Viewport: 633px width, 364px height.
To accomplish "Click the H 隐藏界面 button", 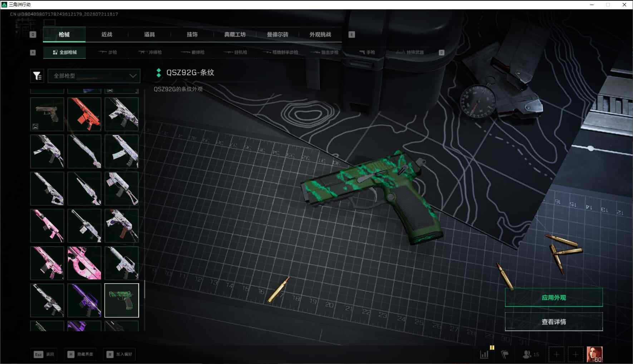I will point(80,354).
